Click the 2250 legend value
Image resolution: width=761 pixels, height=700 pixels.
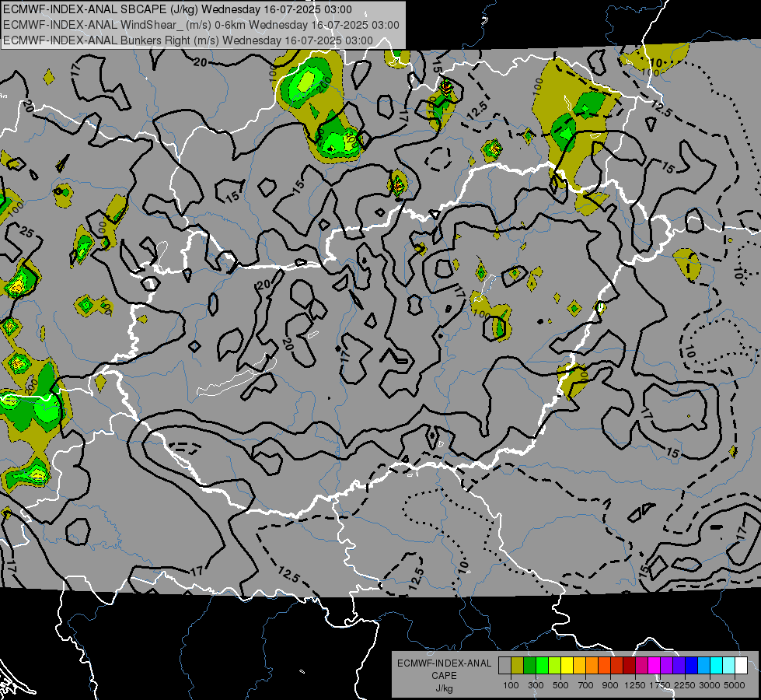pyautogui.click(x=684, y=685)
